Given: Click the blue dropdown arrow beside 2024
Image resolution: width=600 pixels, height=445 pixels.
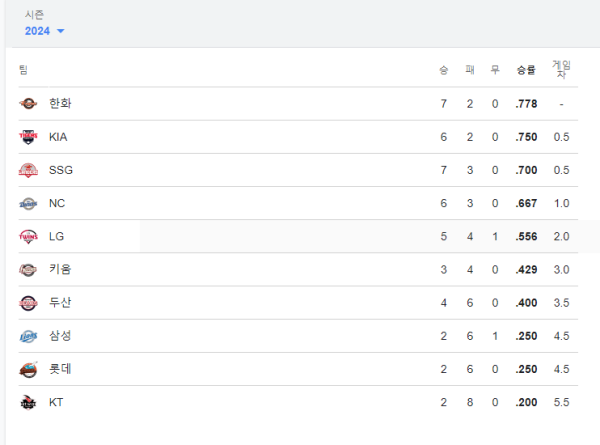Looking at the screenshot, I should [x=60, y=31].
